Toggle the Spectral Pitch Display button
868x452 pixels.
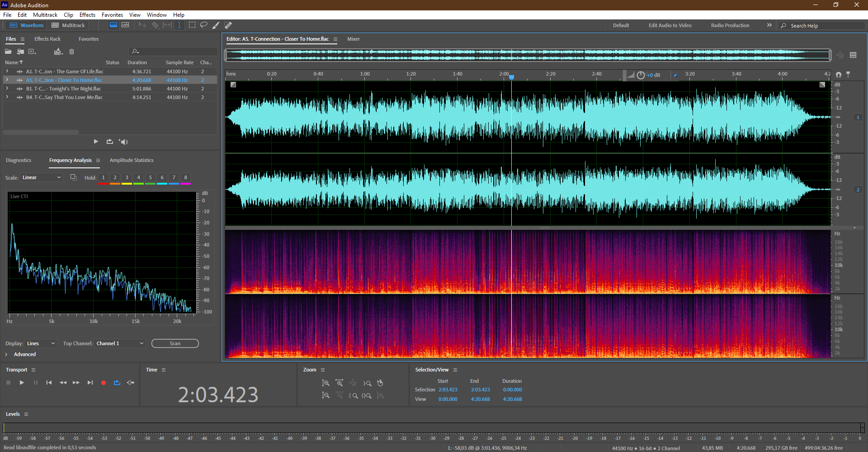(125, 25)
